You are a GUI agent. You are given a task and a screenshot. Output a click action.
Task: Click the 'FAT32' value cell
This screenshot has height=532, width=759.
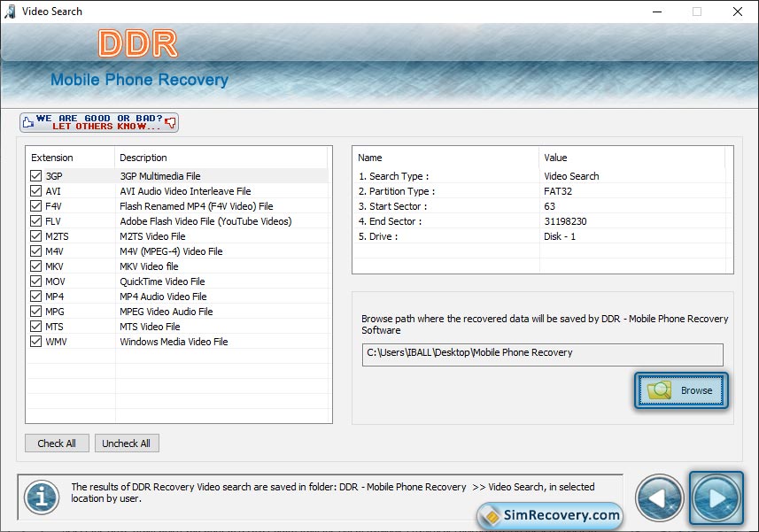[x=558, y=191]
